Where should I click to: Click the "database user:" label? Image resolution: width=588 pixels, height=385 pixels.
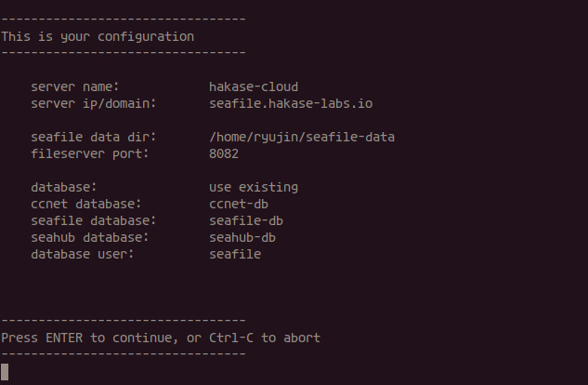[x=82, y=254]
